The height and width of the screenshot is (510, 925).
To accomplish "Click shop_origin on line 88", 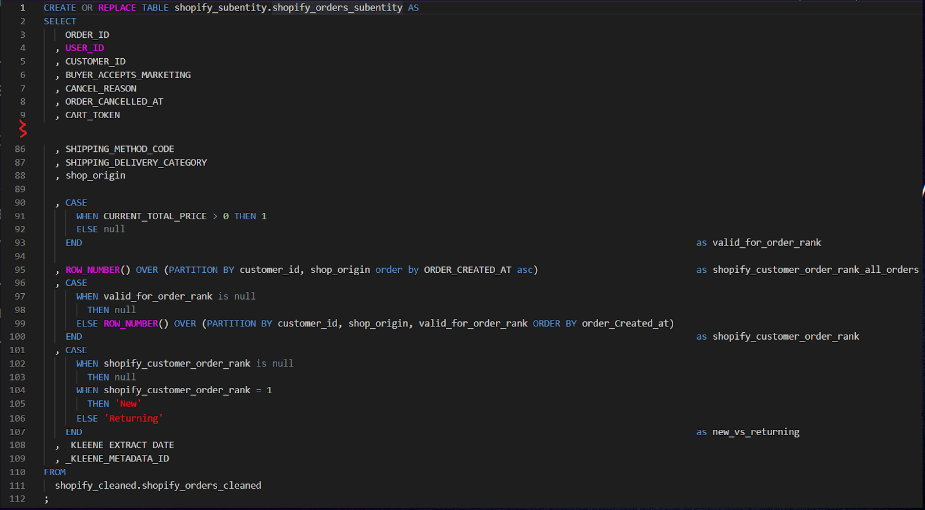I will pos(95,176).
